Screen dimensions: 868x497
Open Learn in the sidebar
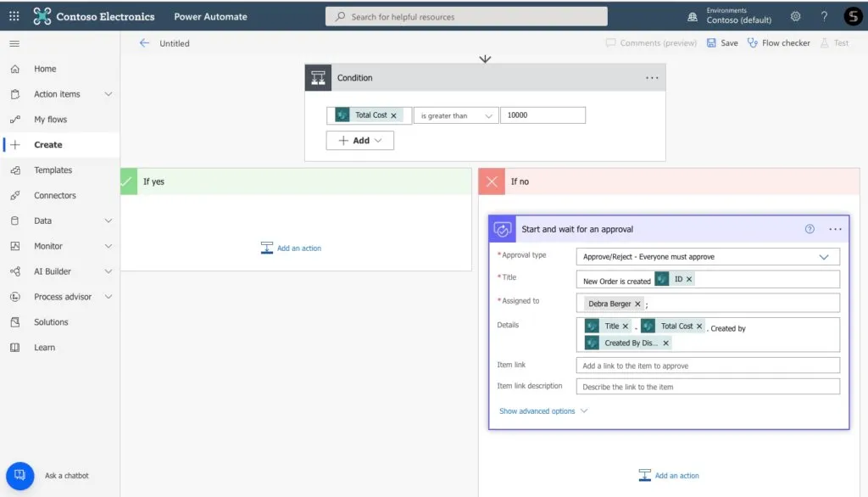point(44,348)
